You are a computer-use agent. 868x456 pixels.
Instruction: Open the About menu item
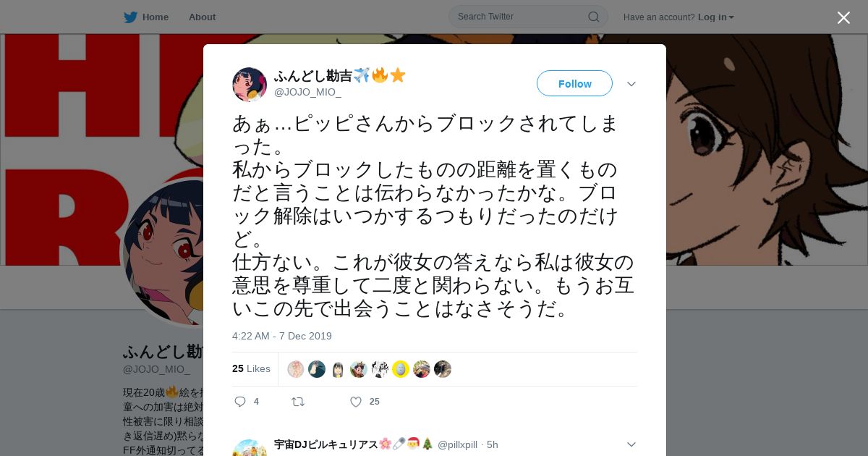pyautogui.click(x=202, y=17)
